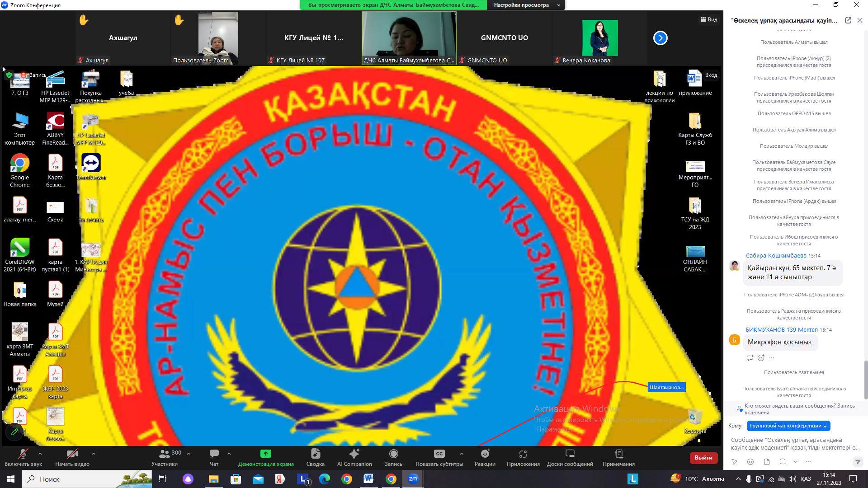Unmute the microphone with Включить звук

click(x=23, y=457)
